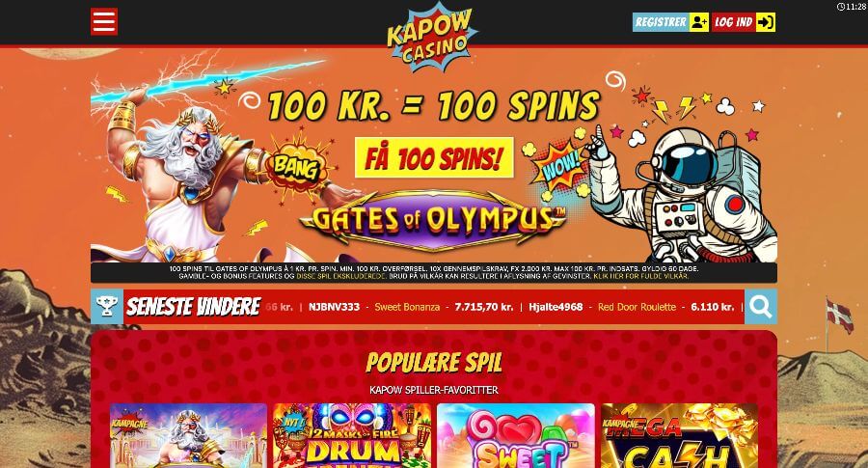Click the Log Ind arrow icon
This screenshot has width=868, height=468.
click(766, 22)
